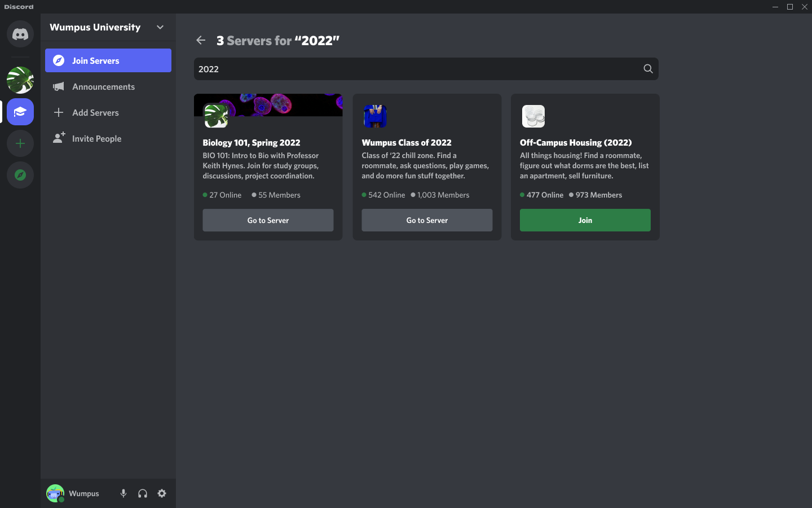Viewport: 812px width, 508px height.
Task: Click the green Add a Server plus icon
Action: pyautogui.click(x=20, y=143)
